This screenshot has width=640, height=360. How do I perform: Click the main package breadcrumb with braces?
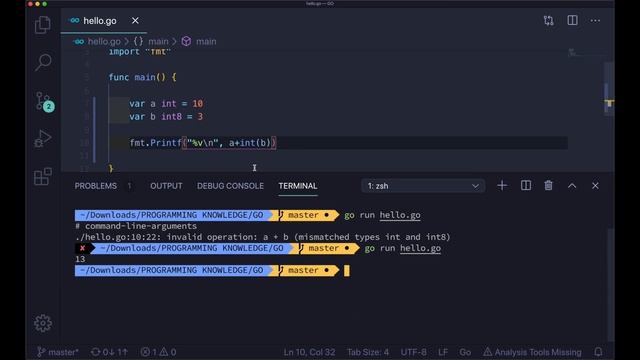[x=151, y=42]
